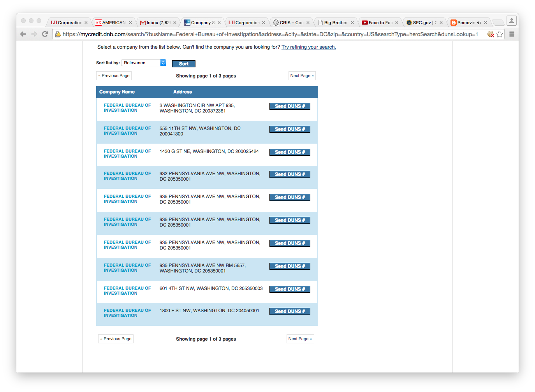Click the Try refining your search link
The height and width of the screenshot is (392, 535).
pos(309,47)
